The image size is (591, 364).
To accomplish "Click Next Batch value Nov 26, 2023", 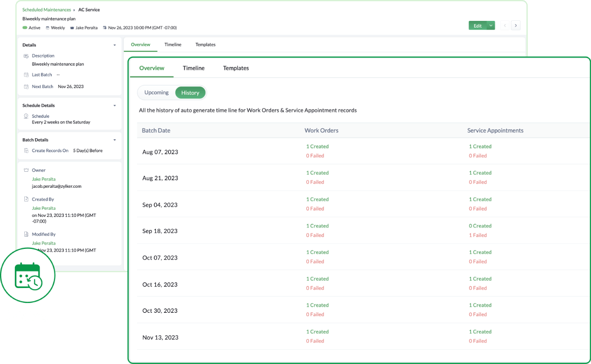I will [x=71, y=86].
